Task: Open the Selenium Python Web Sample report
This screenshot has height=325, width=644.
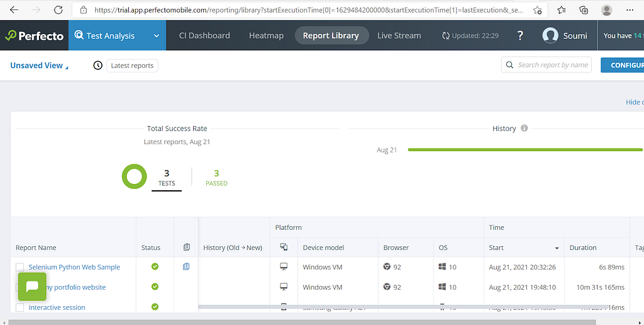Action: [x=74, y=267]
